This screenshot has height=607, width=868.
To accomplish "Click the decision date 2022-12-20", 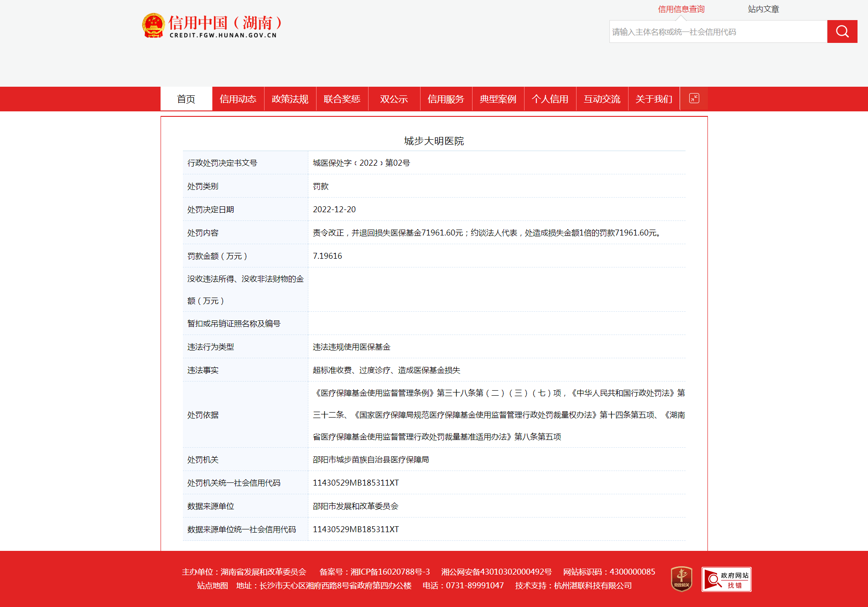I will pyautogui.click(x=334, y=209).
